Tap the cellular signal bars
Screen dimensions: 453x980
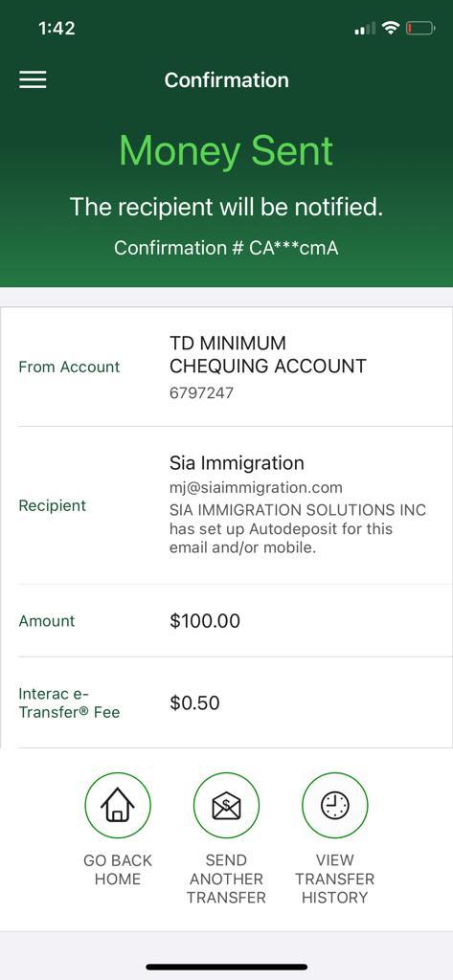[x=365, y=28]
